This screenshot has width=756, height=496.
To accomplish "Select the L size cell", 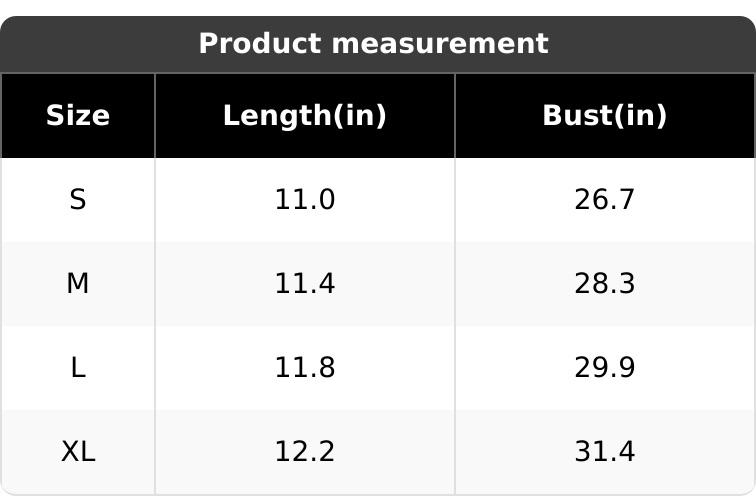I will click(77, 368).
